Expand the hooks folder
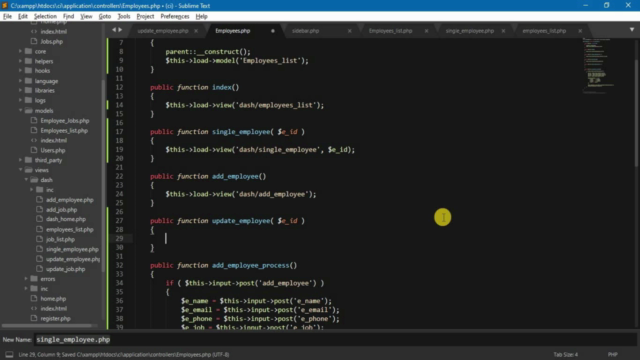 pos(20,71)
